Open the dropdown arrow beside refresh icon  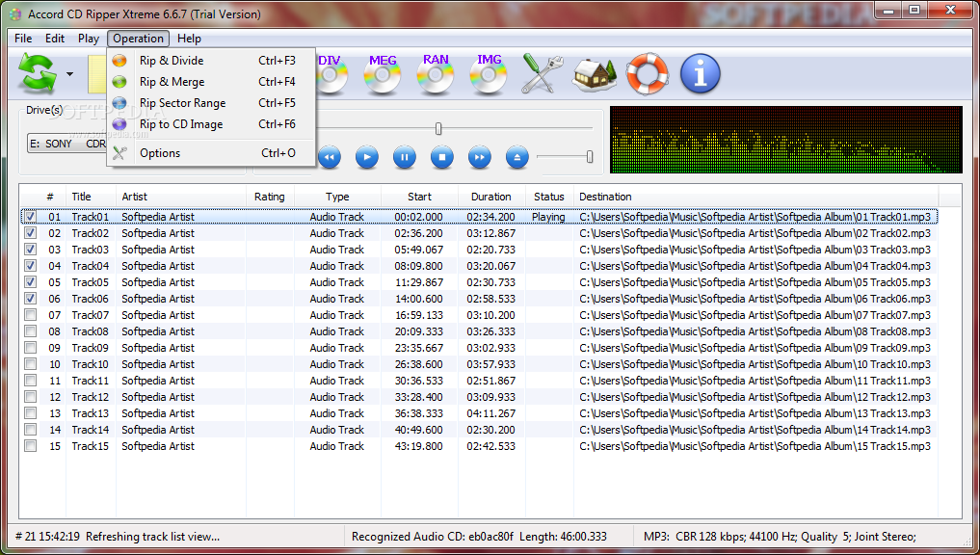(70, 74)
